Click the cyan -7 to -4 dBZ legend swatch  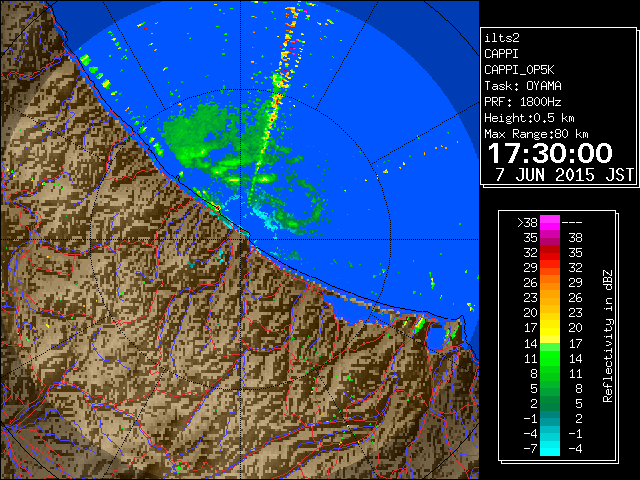[550, 448]
